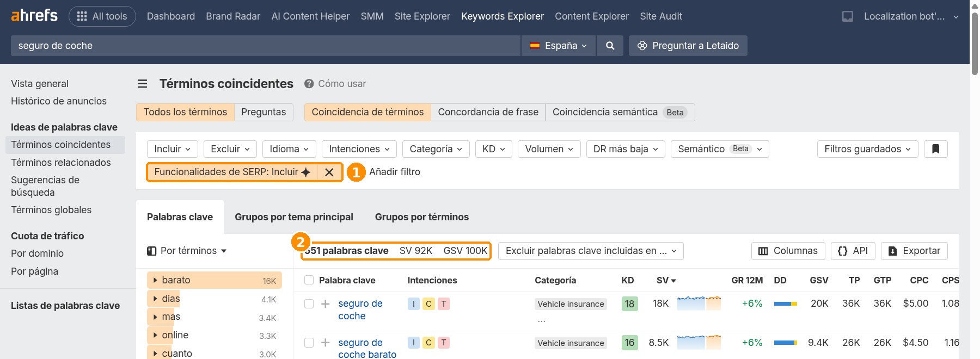Open the Intenciones filter dropdown
The height and width of the screenshot is (359, 980).
tap(359, 149)
